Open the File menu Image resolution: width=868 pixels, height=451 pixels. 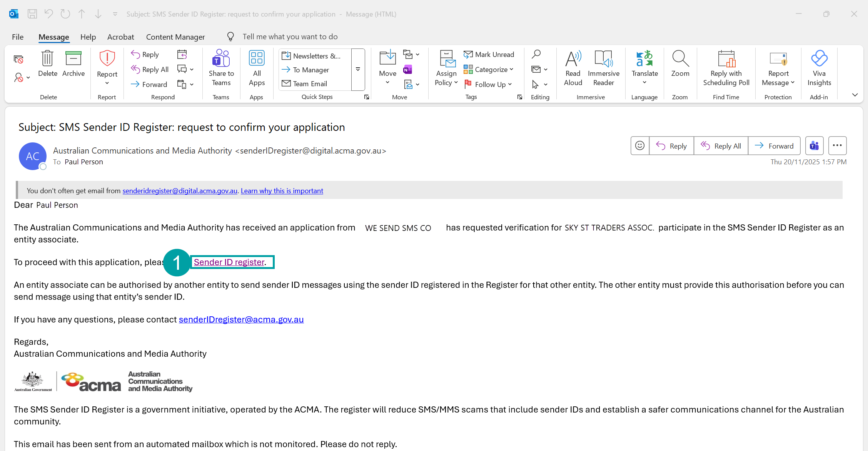click(17, 37)
